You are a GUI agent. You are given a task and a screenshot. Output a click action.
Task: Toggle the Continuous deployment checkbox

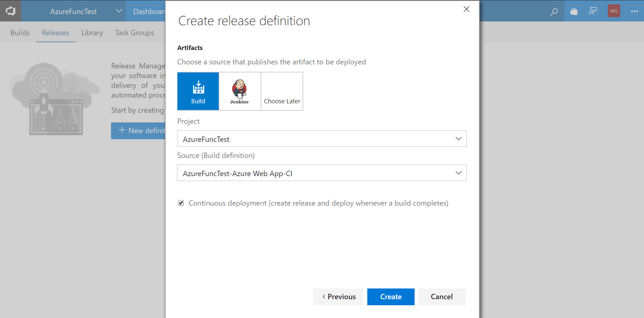[x=181, y=203]
